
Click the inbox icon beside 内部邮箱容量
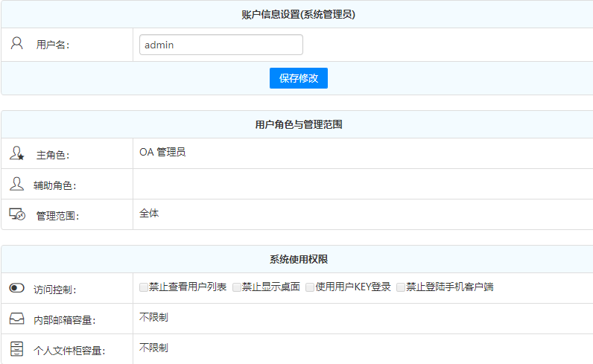pos(16,319)
